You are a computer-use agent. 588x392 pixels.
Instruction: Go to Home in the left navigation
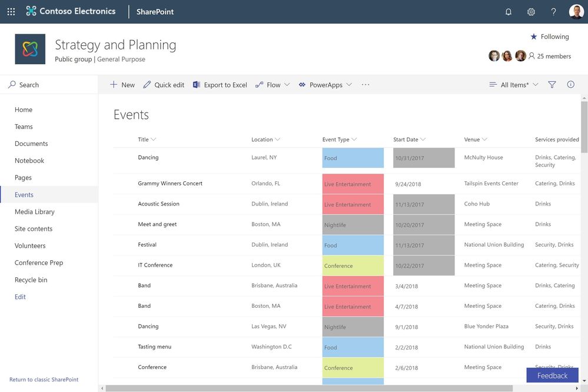click(24, 109)
